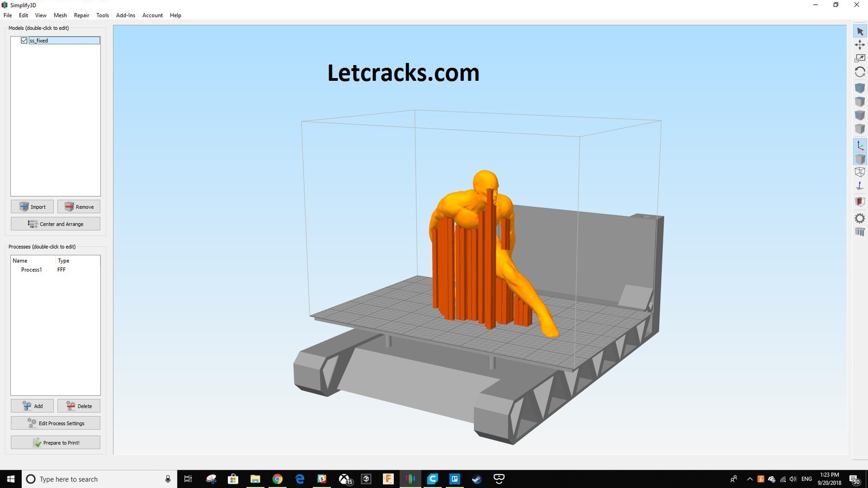Choose the scale model tool
This screenshot has height=488, width=868.
tap(860, 58)
